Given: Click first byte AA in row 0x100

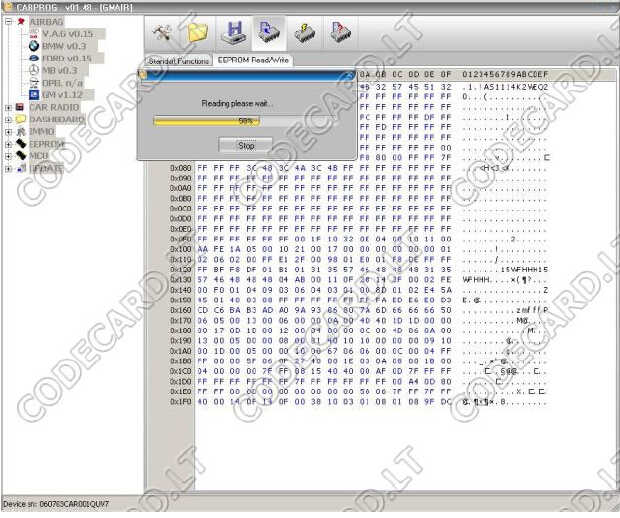Looking at the screenshot, I should coord(202,249).
